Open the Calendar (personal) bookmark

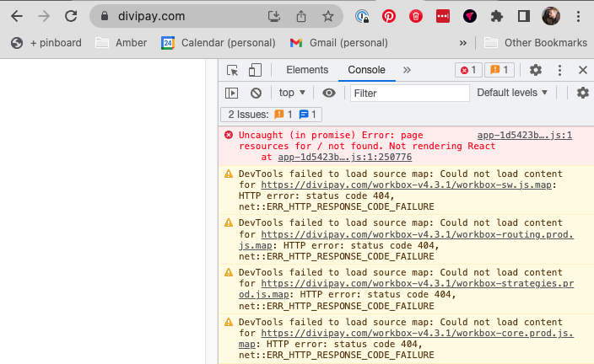point(219,43)
